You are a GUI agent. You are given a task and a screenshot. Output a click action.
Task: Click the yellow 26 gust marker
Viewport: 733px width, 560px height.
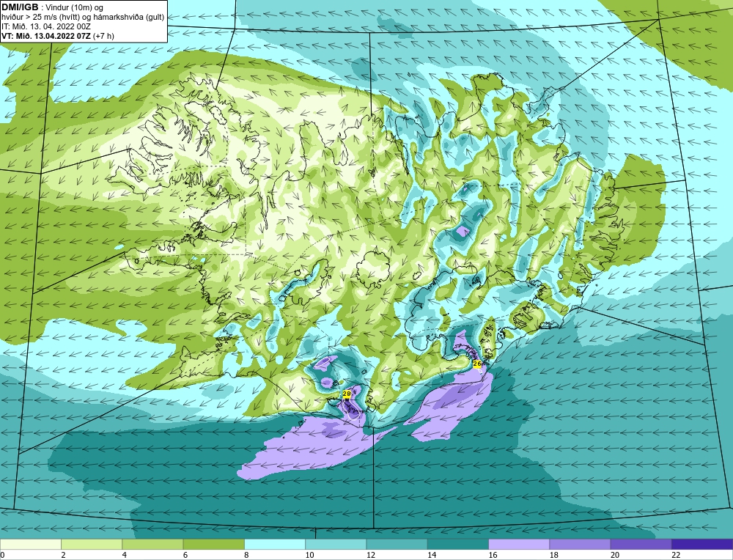477,364
